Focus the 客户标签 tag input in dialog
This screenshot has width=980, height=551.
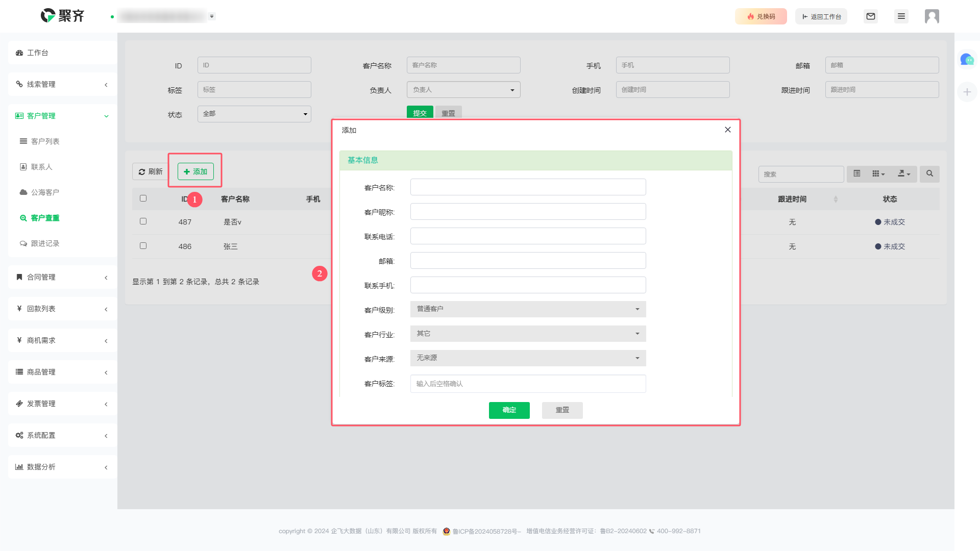528,384
